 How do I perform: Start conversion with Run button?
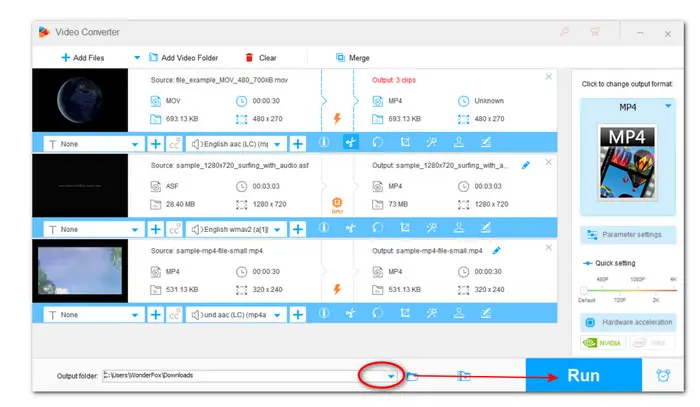(583, 375)
